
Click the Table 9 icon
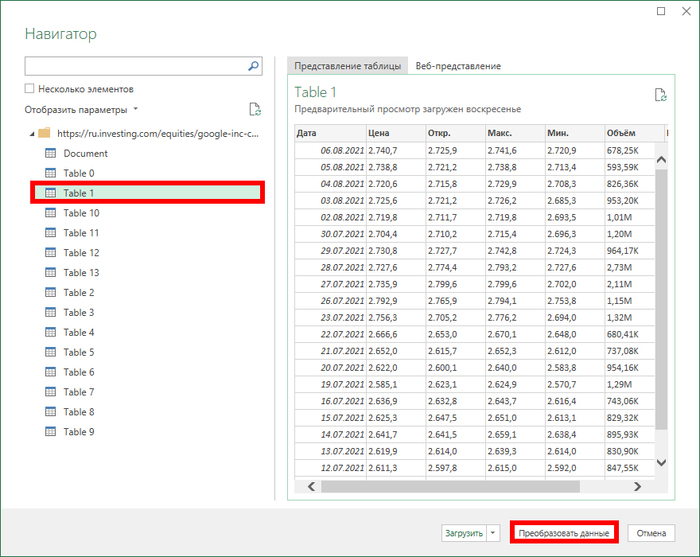[50, 432]
